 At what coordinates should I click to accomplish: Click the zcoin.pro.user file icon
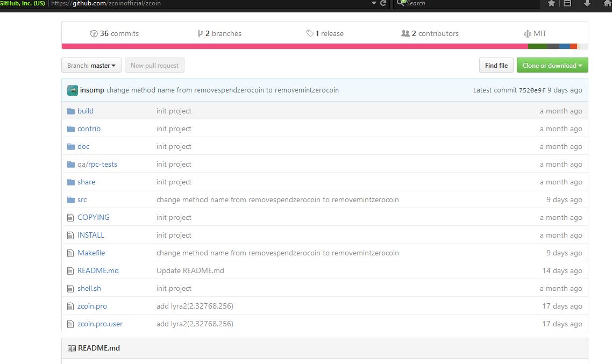pyautogui.click(x=70, y=324)
